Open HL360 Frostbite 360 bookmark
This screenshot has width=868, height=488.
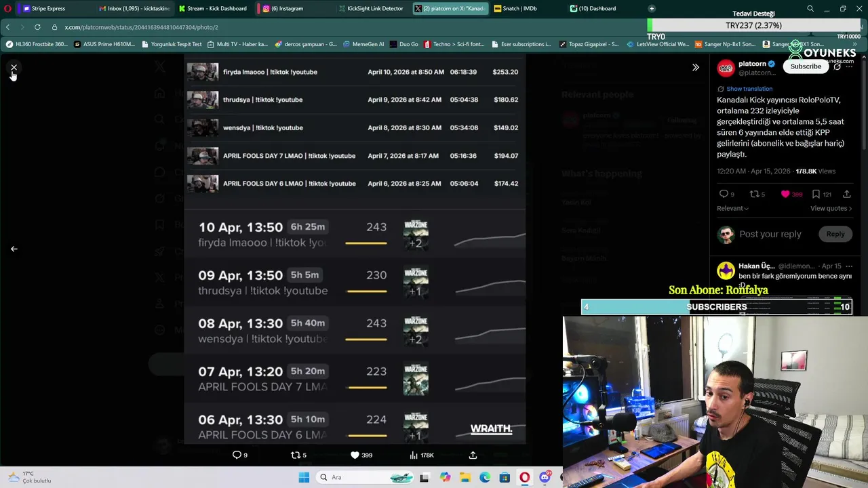point(37,44)
